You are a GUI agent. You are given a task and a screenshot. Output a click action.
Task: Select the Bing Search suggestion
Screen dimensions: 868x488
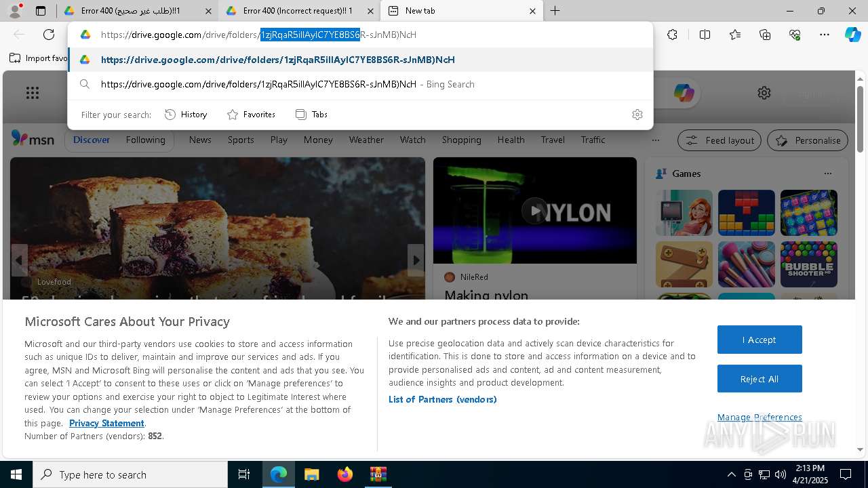tap(360, 84)
